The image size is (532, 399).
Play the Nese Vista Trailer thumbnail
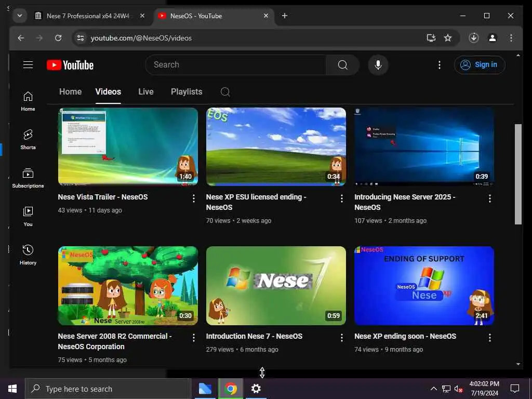(128, 147)
